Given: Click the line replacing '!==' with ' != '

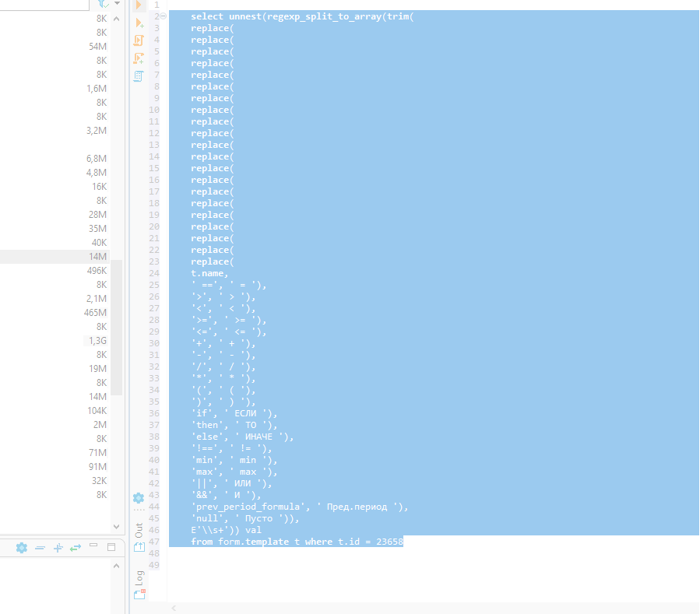Looking at the screenshot, I should tap(231, 448).
